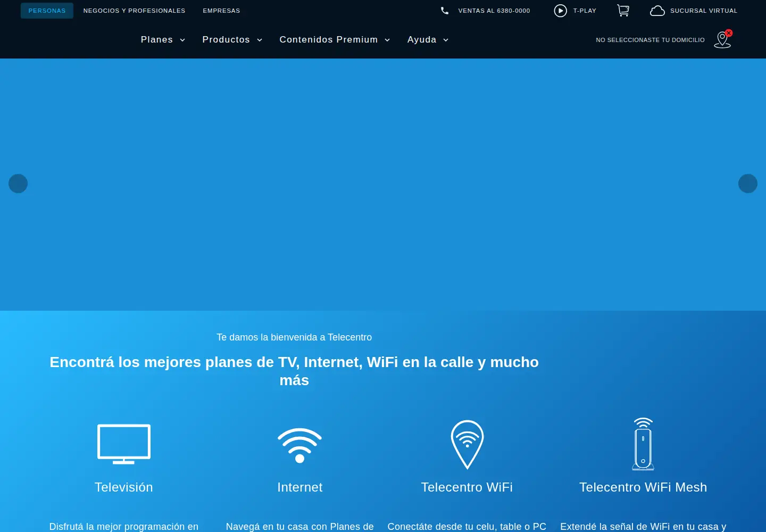
Task: Click the Sucursal Virtual cloud icon
Action: [657, 11]
